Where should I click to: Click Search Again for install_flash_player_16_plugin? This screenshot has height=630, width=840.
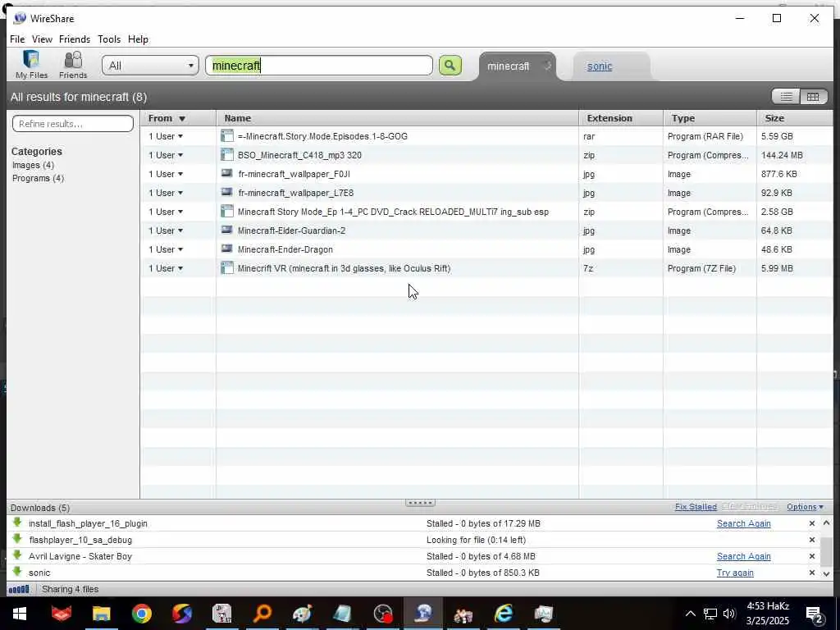743,523
